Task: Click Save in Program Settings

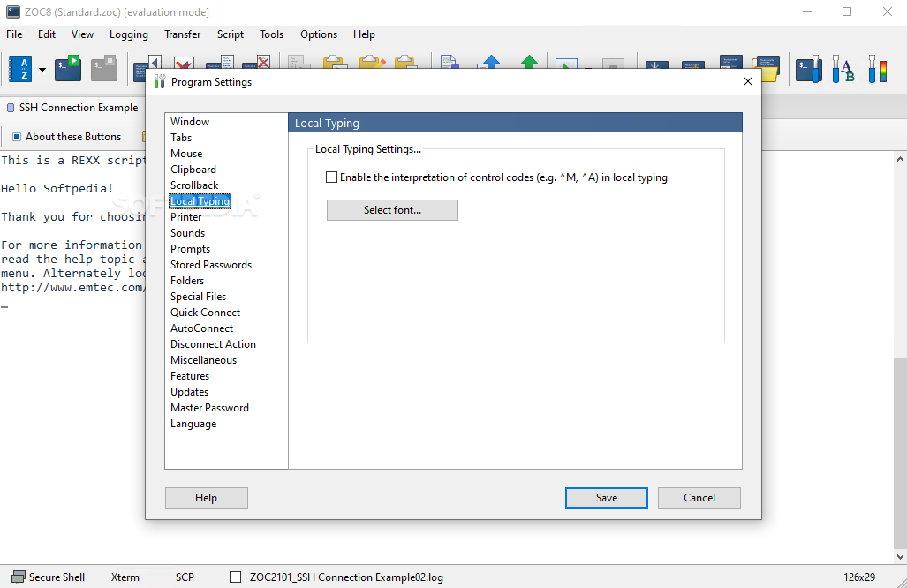Action: tap(606, 498)
